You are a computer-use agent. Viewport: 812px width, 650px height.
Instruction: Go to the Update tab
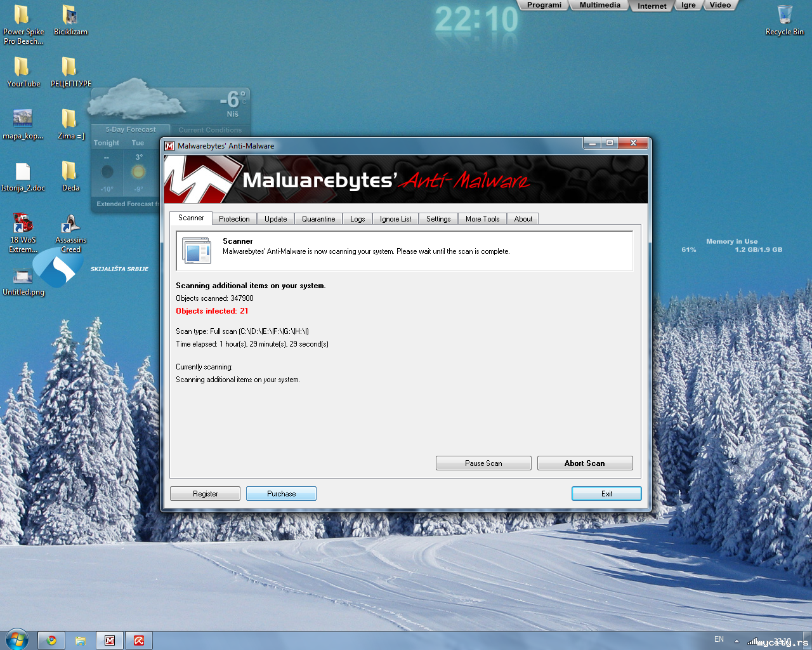point(276,219)
